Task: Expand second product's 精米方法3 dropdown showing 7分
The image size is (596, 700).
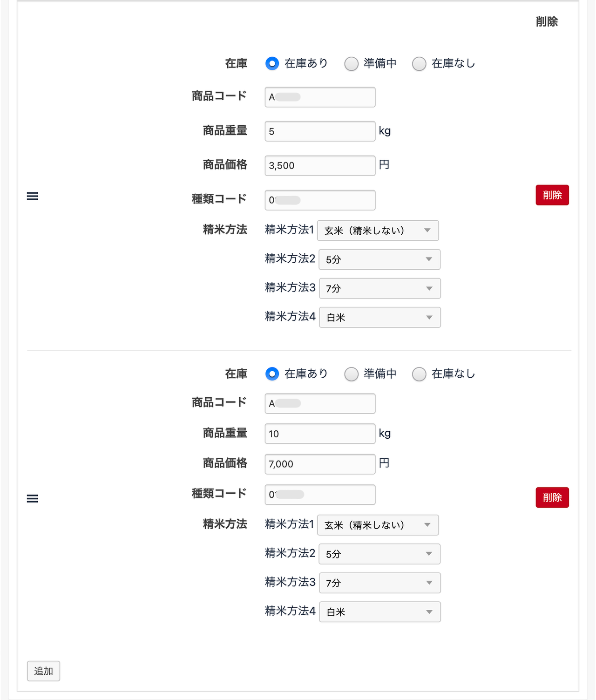Action: click(x=379, y=583)
